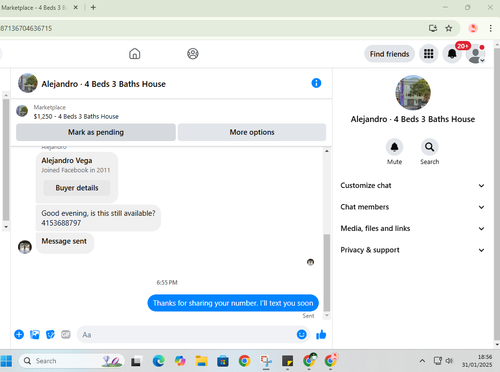The image size is (500, 372).
Task: Open File Explorer from taskbar
Action: click(201, 361)
